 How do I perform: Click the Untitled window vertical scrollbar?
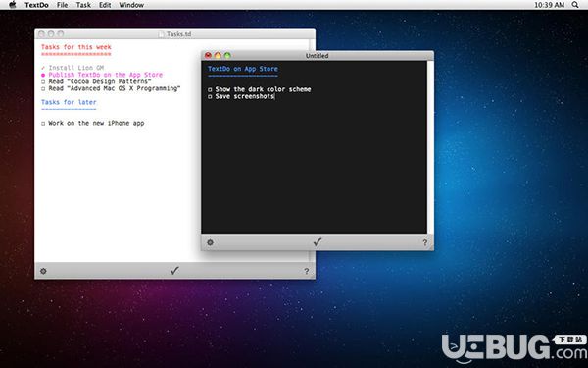430,147
